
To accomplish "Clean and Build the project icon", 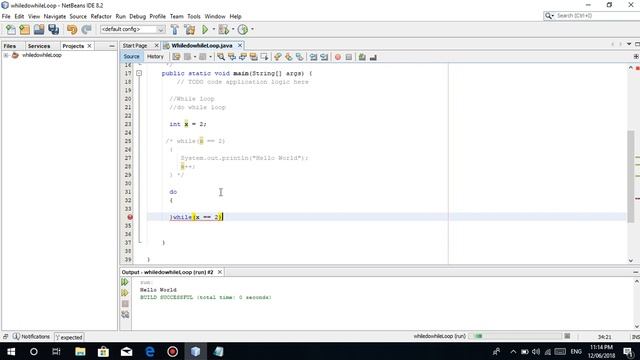I will (190, 29).
